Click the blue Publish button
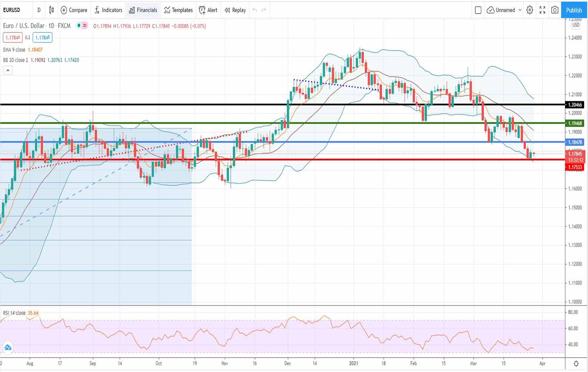 tap(574, 10)
